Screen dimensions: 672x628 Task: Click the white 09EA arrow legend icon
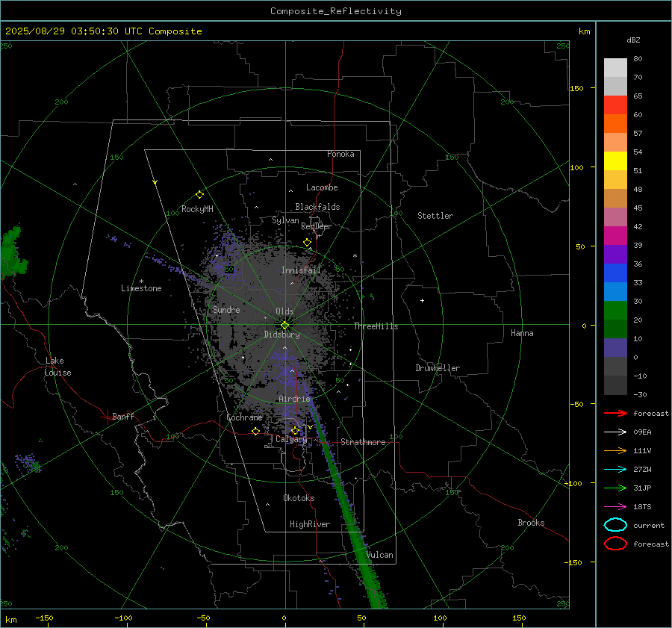click(x=615, y=432)
